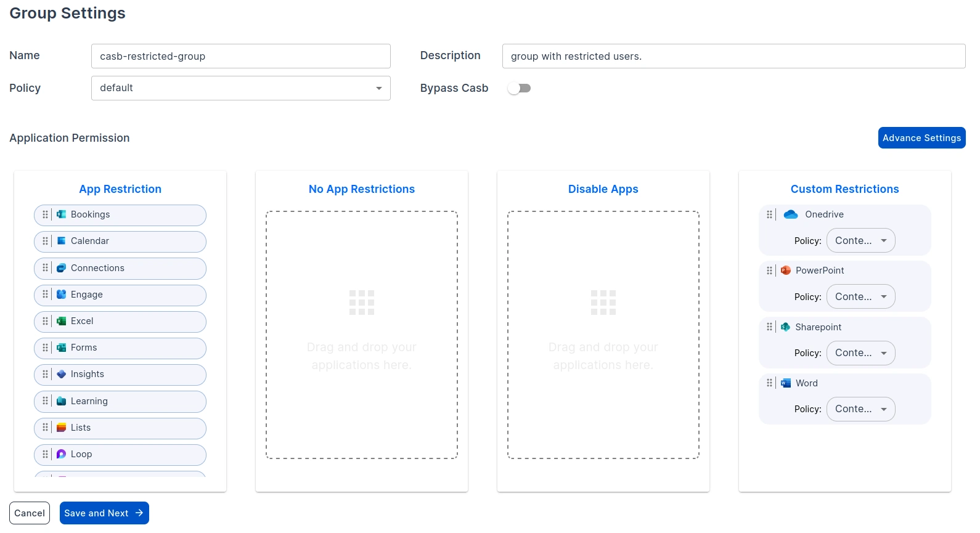The width and height of the screenshot is (980, 533).
Task: Grab the drag handle for Bookings
Action: pyautogui.click(x=45, y=214)
